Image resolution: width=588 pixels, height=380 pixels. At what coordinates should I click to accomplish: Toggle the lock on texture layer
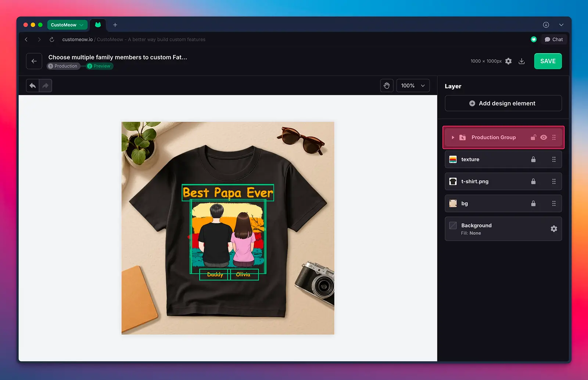point(533,159)
